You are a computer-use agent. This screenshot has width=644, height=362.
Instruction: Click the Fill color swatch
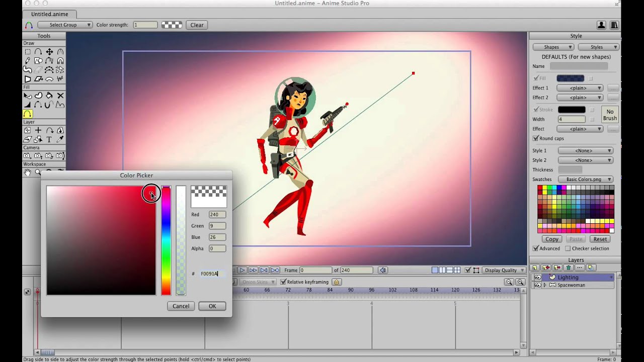pyautogui.click(x=570, y=78)
